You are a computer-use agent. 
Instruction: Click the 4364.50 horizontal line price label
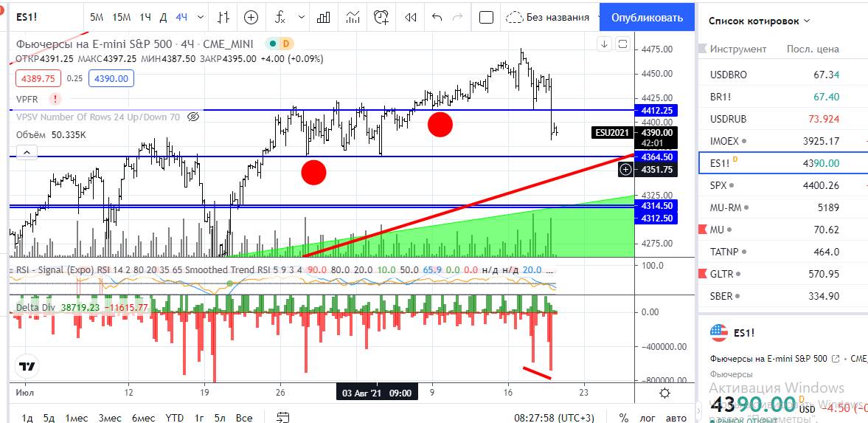point(656,157)
